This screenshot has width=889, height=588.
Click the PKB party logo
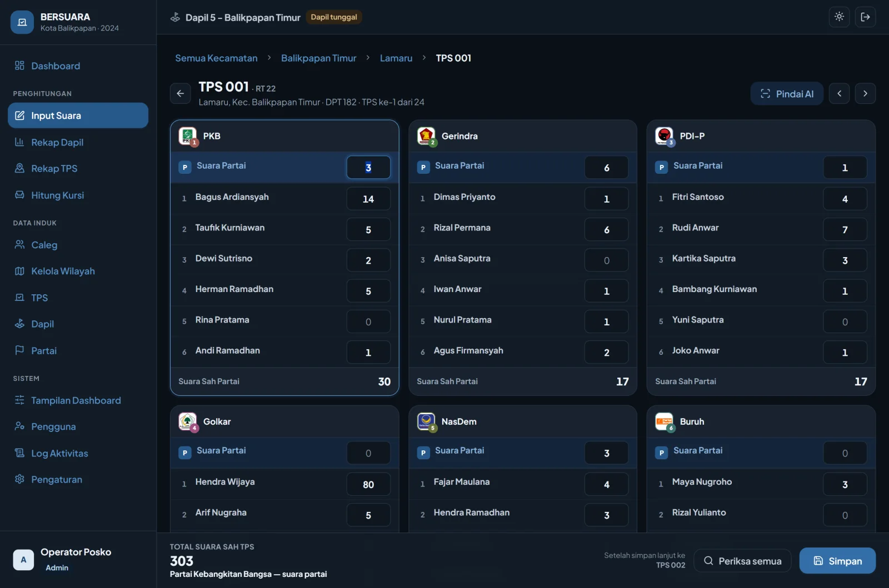coord(187,135)
